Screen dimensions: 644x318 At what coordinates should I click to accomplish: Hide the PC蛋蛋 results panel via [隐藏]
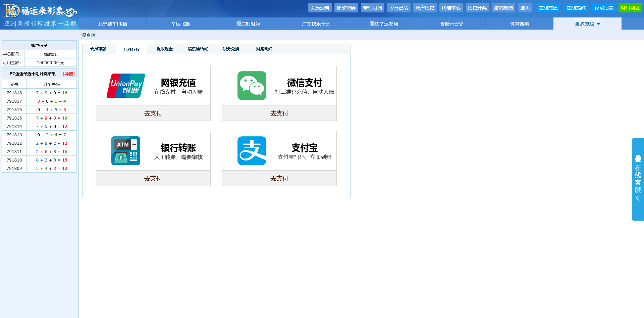point(68,74)
